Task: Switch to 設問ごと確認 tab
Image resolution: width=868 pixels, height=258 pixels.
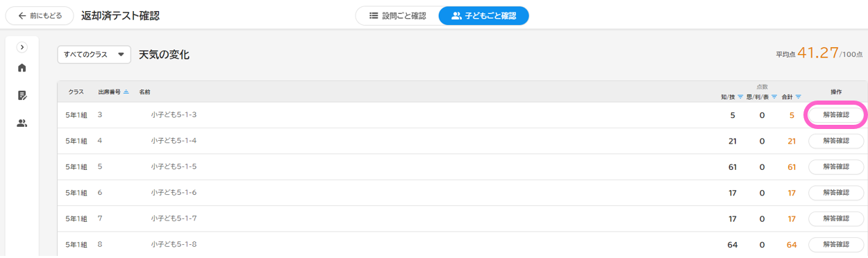Action: point(397,15)
